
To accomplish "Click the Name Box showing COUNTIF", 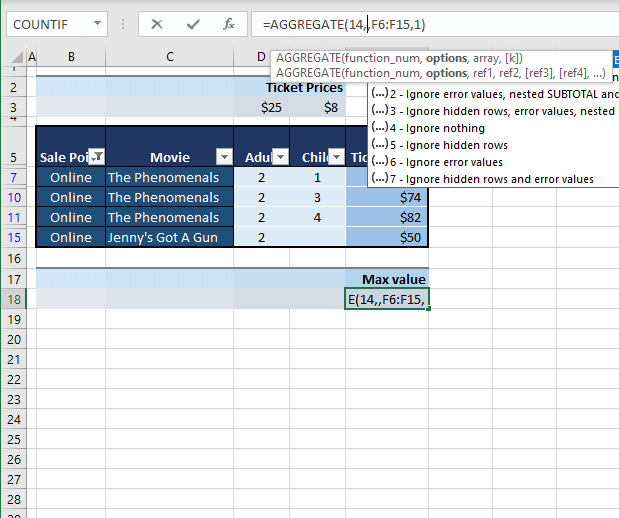I will click(50, 23).
